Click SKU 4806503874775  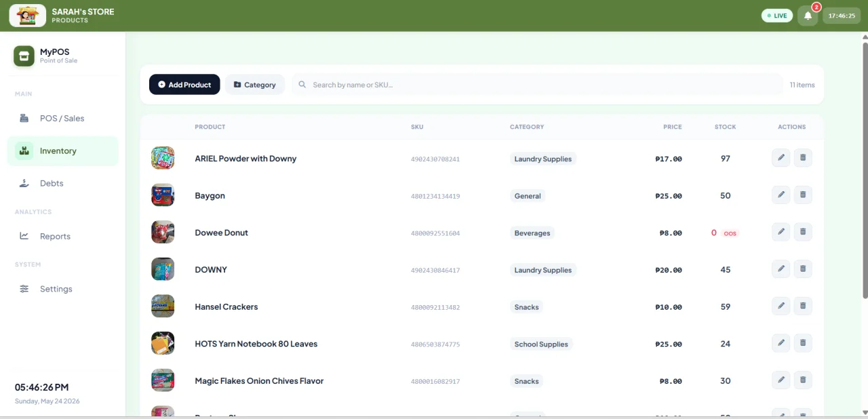coord(435,344)
